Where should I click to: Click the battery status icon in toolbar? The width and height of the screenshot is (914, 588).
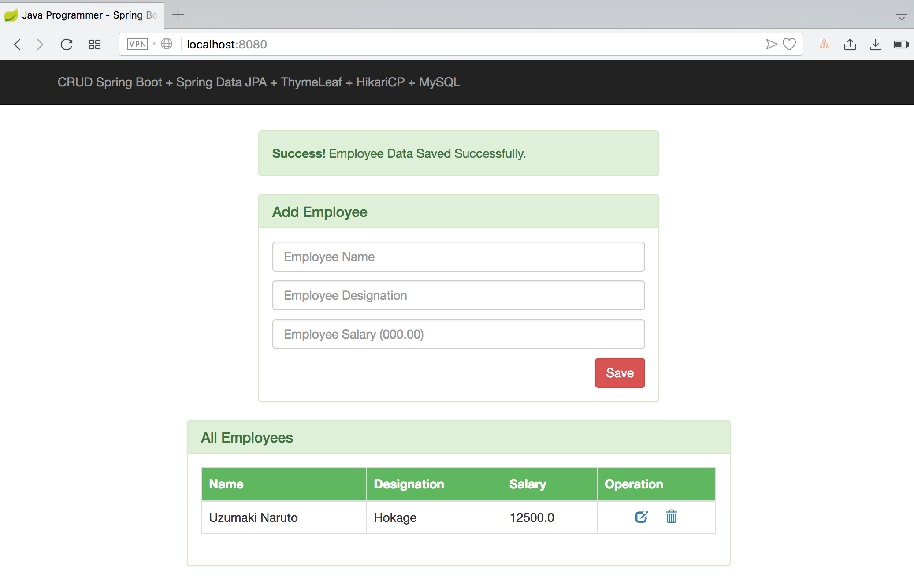[901, 44]
